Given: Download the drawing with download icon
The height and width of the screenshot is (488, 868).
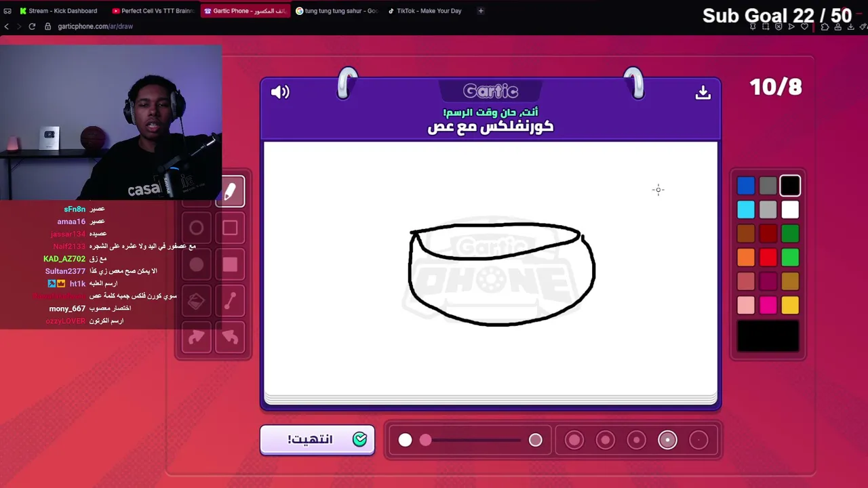Looking at the screenshot, I should coord(703,92).
